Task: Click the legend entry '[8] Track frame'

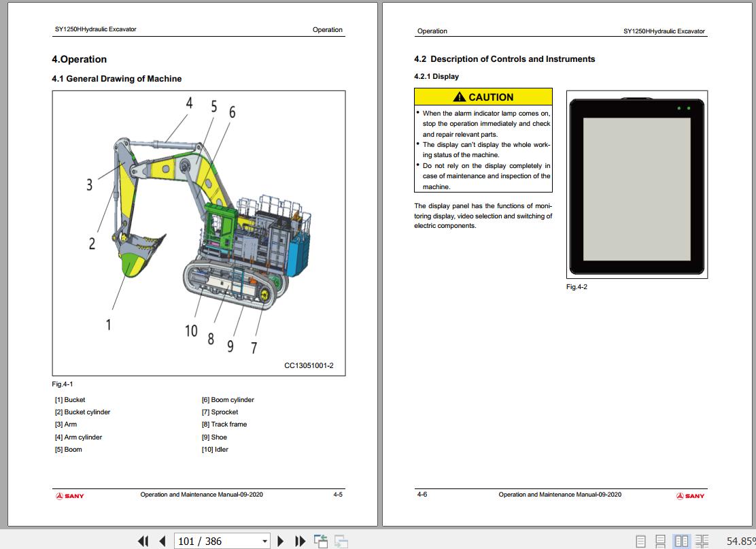Action: 224,425
